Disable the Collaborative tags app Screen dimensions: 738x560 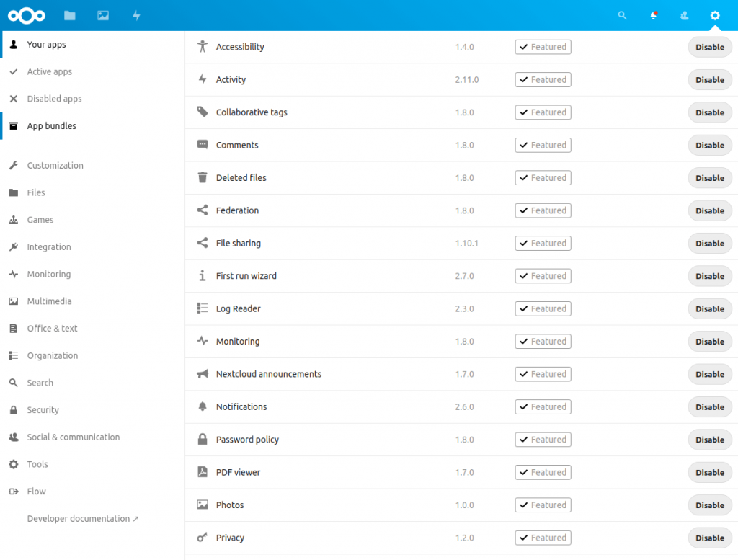coord(709,112)
